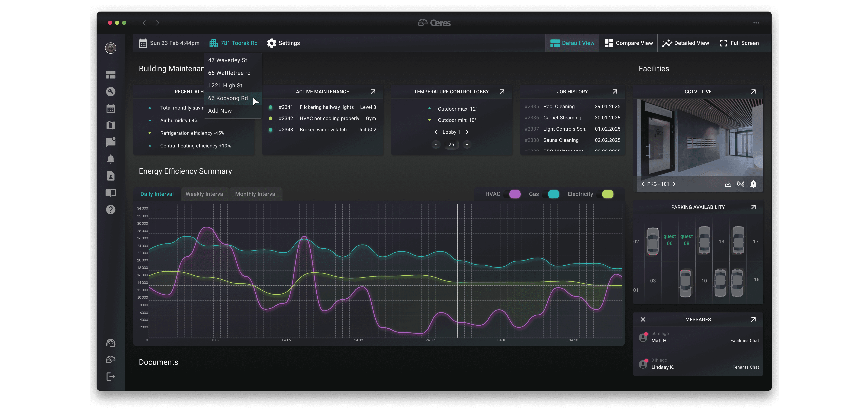Switch to Compare View
868x416 pixels.
coord(628,43)
